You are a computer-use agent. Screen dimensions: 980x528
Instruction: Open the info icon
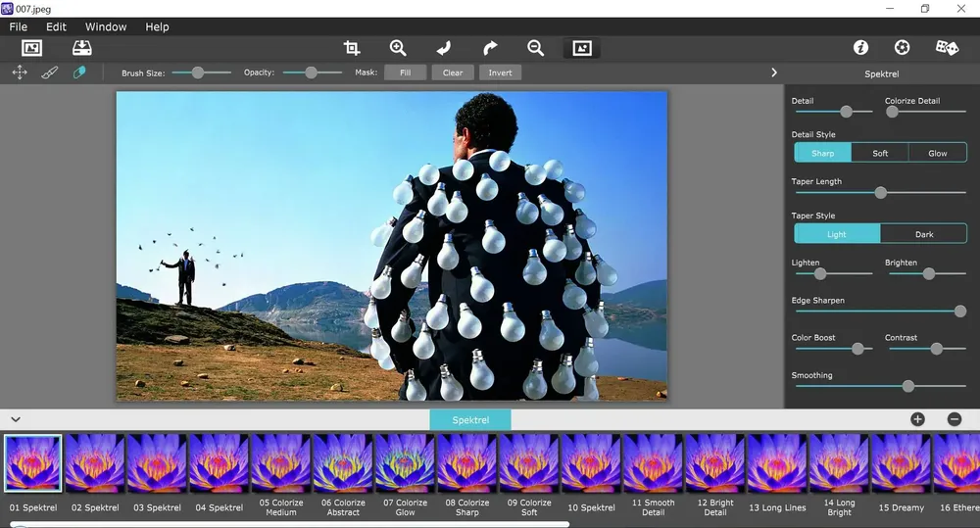point(860,47)
